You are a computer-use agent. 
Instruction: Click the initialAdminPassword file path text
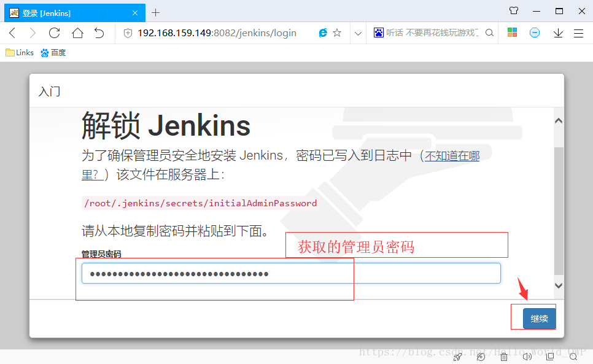point(200,203)
